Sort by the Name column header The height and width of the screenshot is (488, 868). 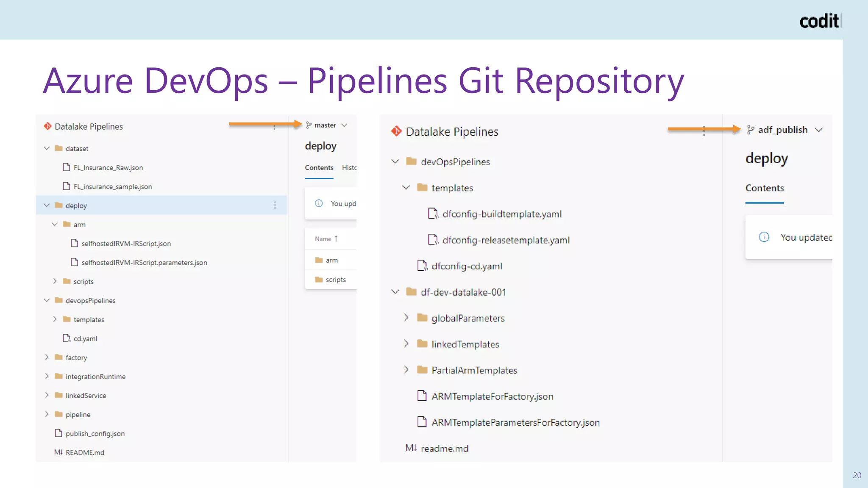326,239
